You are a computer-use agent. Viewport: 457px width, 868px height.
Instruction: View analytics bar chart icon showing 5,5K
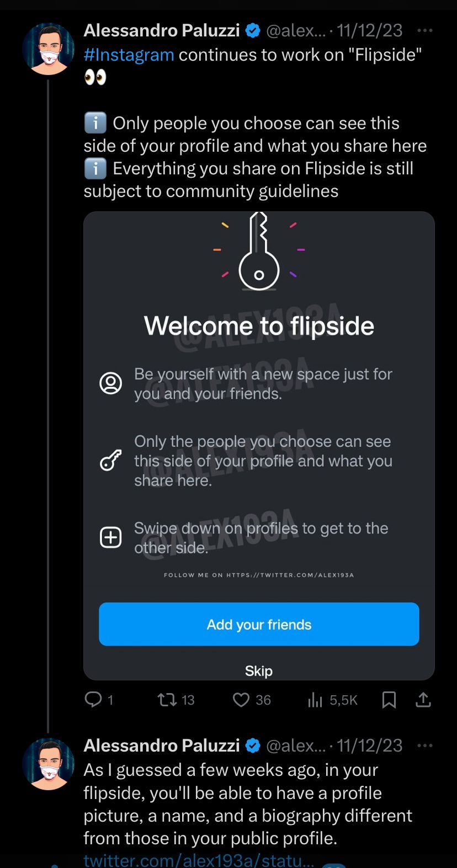coord(315,700)
